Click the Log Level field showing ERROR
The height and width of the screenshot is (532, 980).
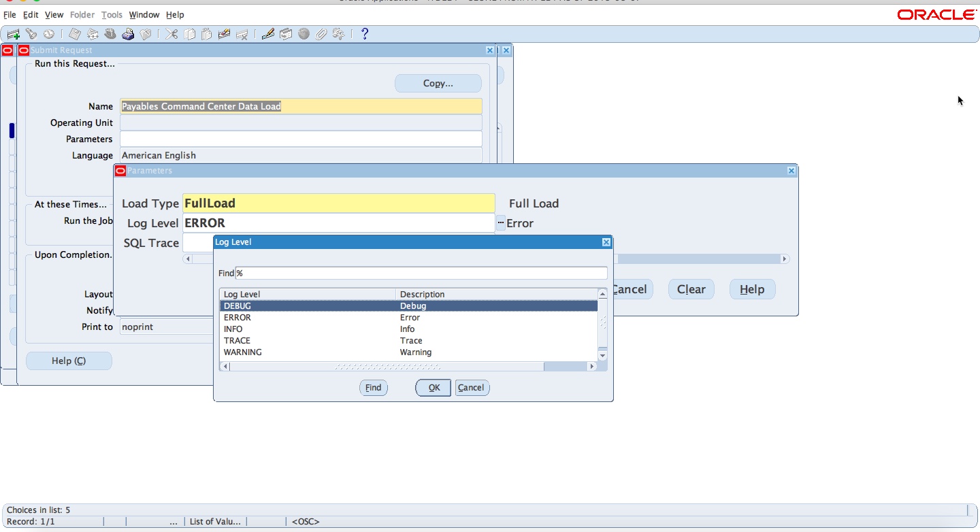(x=338, y=223)
